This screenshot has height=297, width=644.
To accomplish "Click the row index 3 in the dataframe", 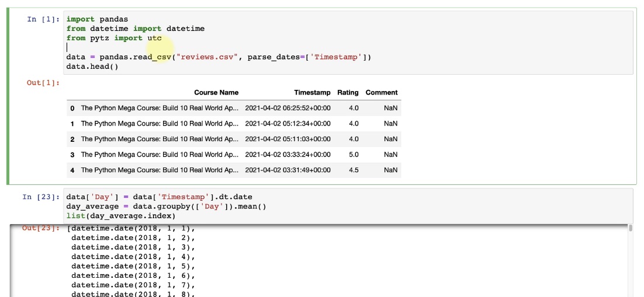I will click(x=72, y=155).
